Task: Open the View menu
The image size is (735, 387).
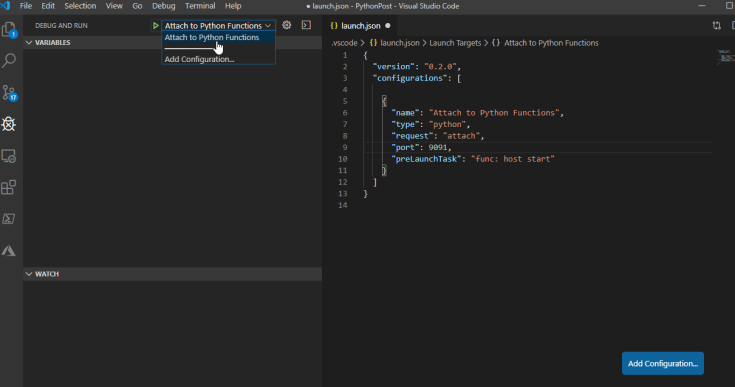Action: (x=114, y=6)
